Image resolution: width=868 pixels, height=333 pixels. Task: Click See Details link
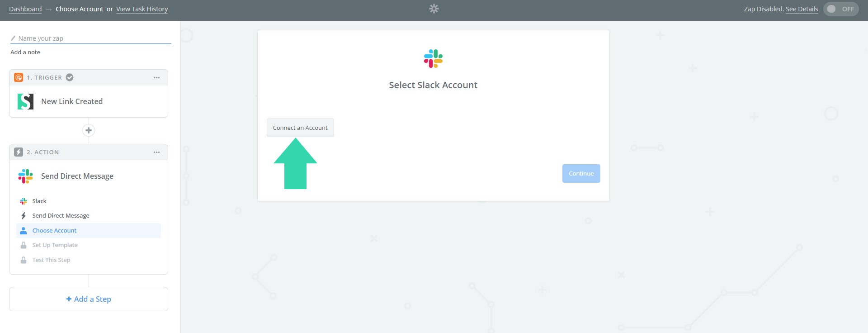[x=802, y=9]
